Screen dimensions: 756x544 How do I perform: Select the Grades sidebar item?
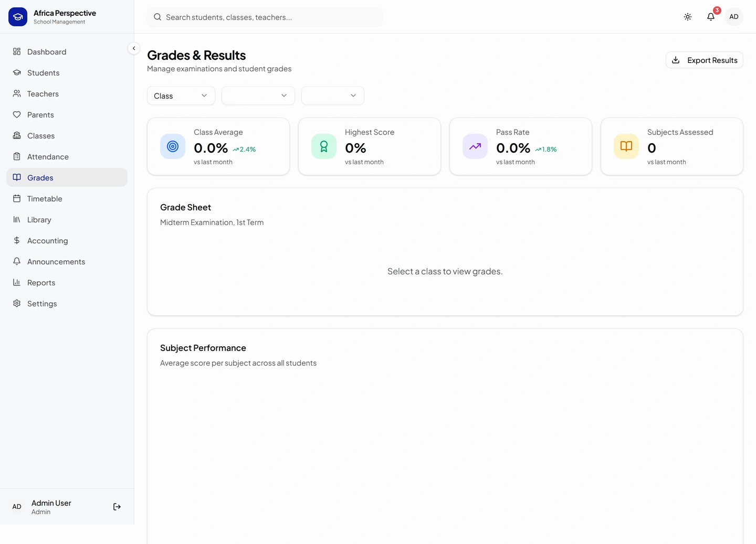tap(67, 177)
